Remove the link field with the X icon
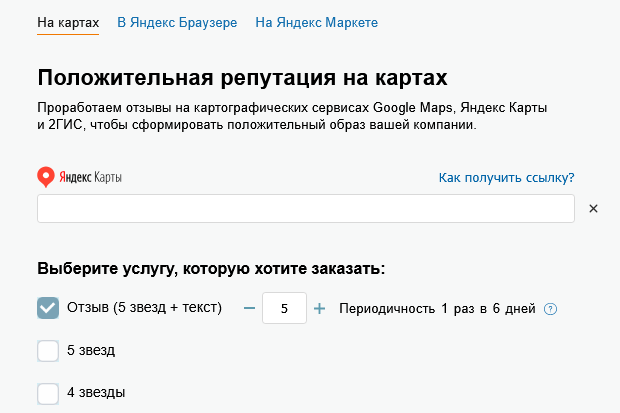Viewport: 620px width, 413px height. tap(592, 209)
